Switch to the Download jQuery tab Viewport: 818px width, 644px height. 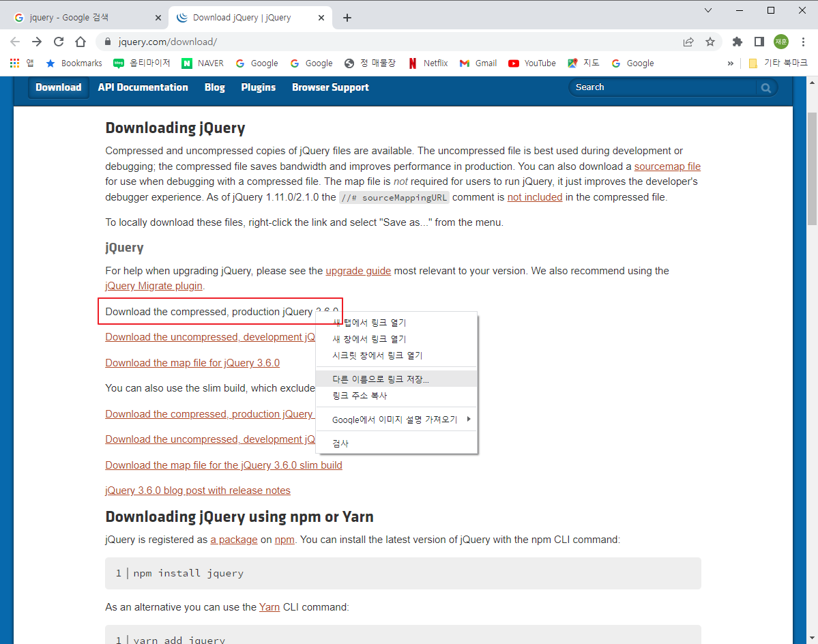tap(250, 18)
